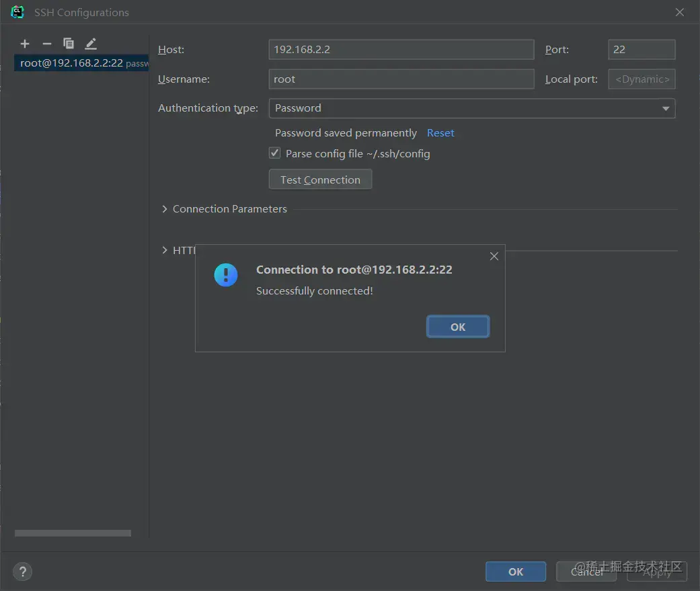Toggle Parse config file ~/.ssh/config checkbox
Screen dimensions: 700x591
(274, 153)
